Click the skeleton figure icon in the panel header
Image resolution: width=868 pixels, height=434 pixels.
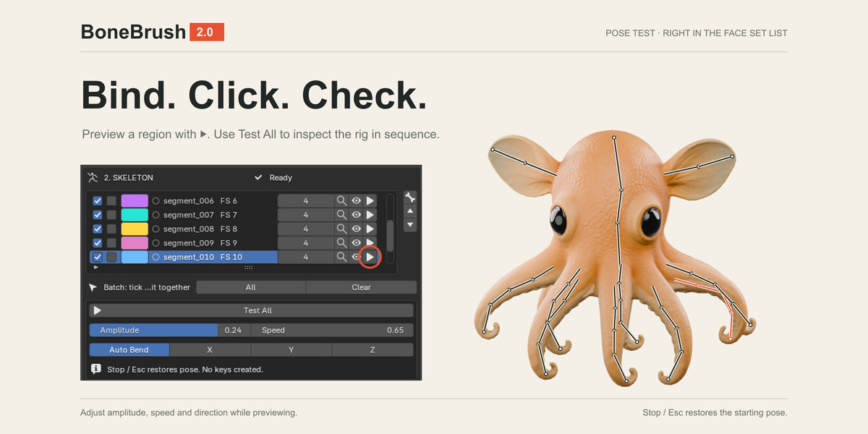click(93, 177)
